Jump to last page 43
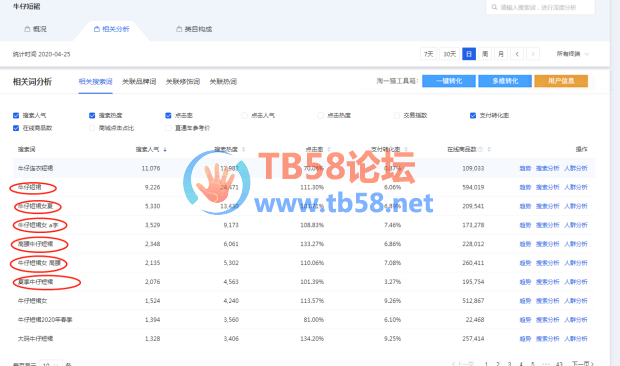This screenshot has height=366, width=620. [x=559, y=364]
